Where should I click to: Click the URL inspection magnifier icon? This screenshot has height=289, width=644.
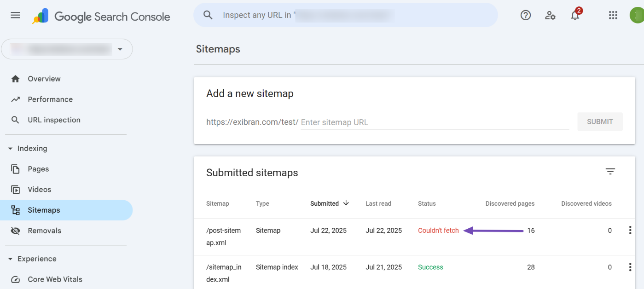click(x=16, y=120)
